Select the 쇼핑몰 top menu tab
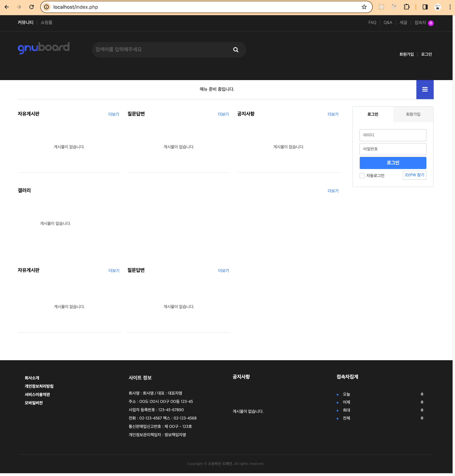Image resolution: width=455 pixels, height=476 pixels. [x=46, y=23]
